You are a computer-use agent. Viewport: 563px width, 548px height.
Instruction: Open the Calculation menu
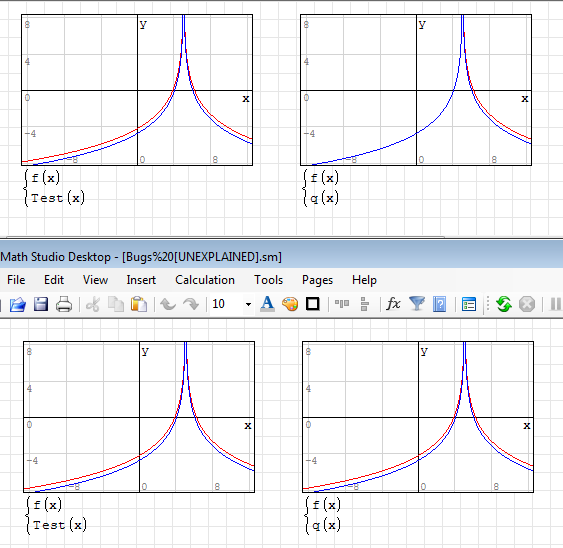pos(205,280)
